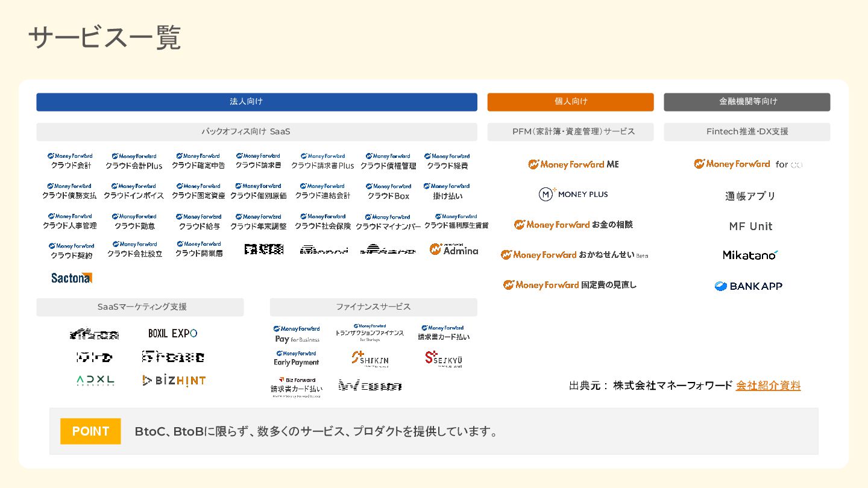Screen dimensions: 868x488
Task: Open the トランザクションファイナンス logo
Action: (x=370, y=333)
